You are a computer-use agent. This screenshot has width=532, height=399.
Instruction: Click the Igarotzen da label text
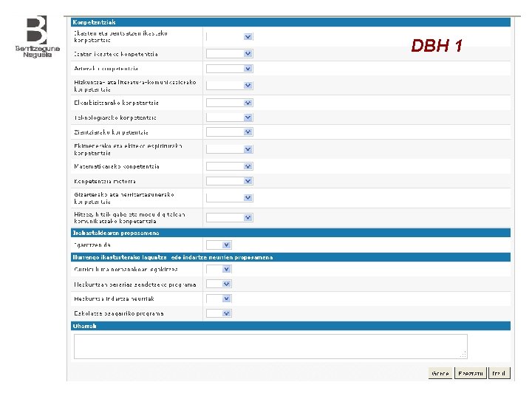[x=92, y=245]
